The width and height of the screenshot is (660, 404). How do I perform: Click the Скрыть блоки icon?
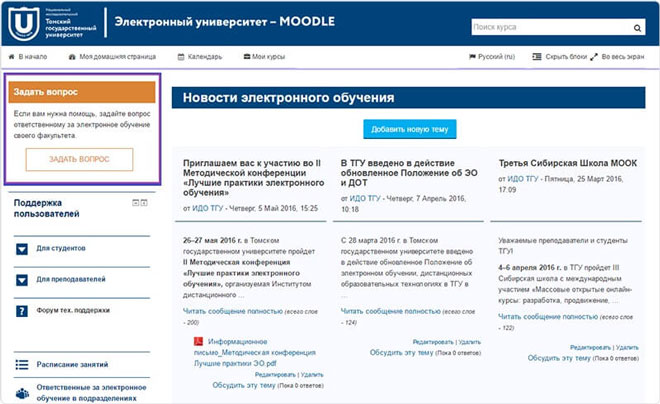click(x=537, y=56)
